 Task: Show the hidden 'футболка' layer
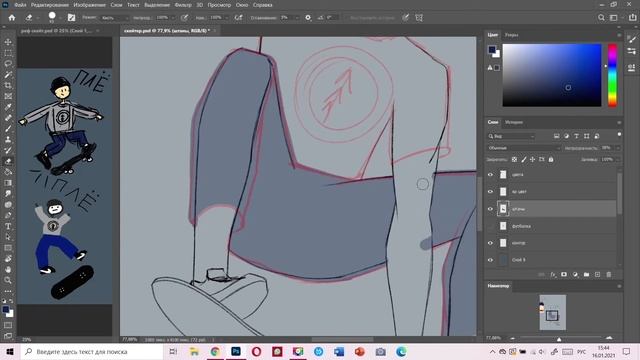pos(491,226)
